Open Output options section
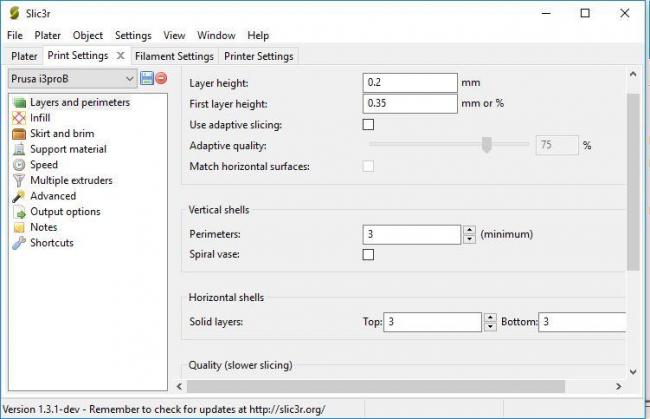Image resolution: width=650 pixels, height=419 pixels. click(64, 212)
